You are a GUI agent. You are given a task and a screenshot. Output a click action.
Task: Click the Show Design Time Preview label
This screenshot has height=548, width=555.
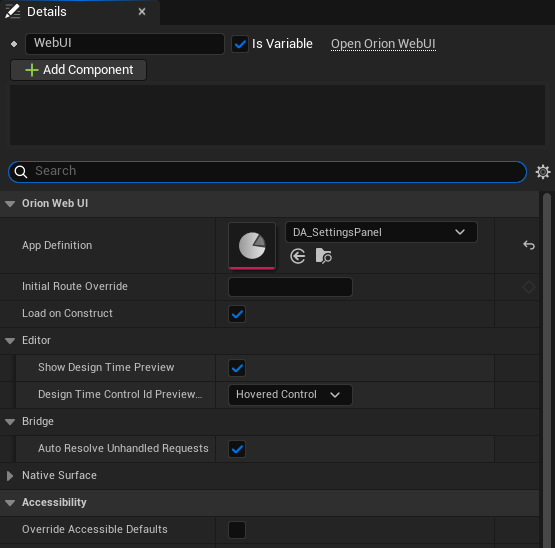[106, 367]
